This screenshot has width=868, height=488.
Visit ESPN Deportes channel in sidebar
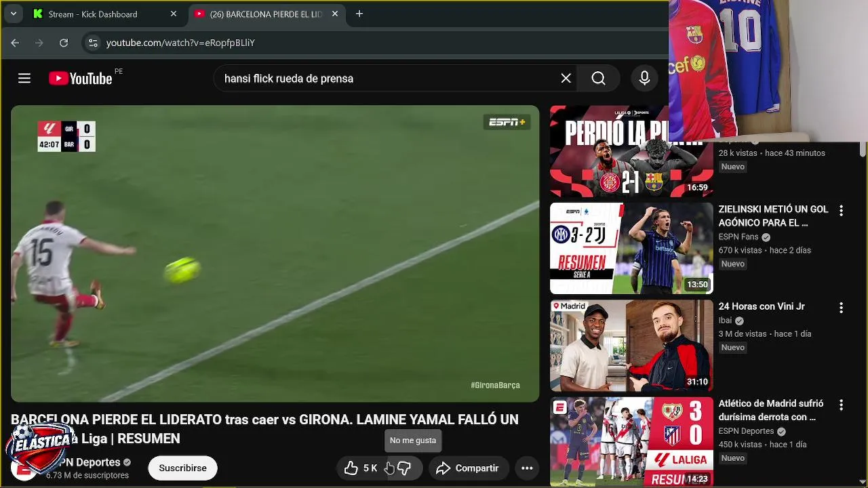tap(746, 431)
